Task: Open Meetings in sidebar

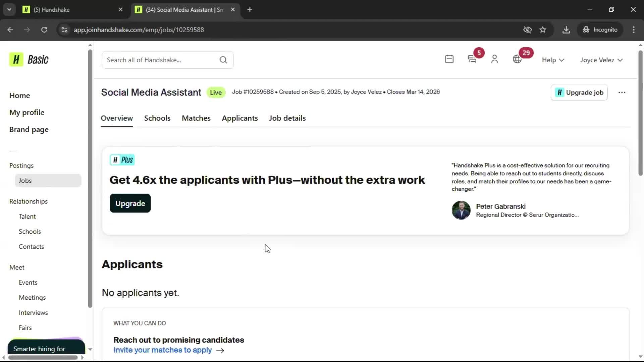Action: point(32,298)
